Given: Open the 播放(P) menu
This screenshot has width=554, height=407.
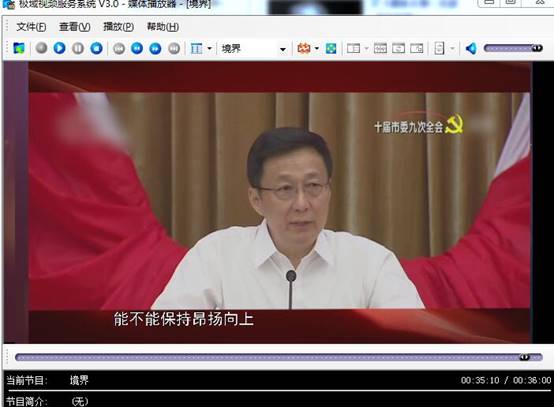Looking at the screenshot, I should tap(118, 26).
